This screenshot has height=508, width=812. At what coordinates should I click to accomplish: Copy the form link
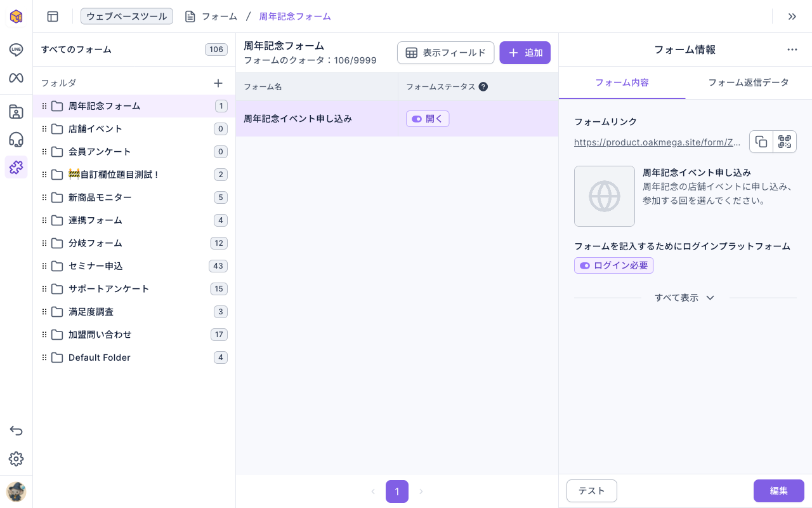pyautogui.click(x=761, y=142)
